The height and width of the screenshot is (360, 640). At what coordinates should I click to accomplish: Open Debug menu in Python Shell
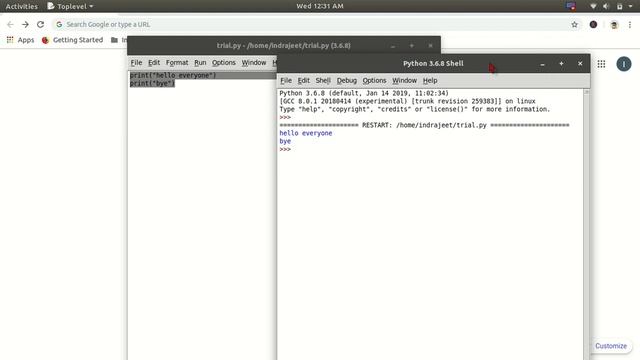[347, 80]
